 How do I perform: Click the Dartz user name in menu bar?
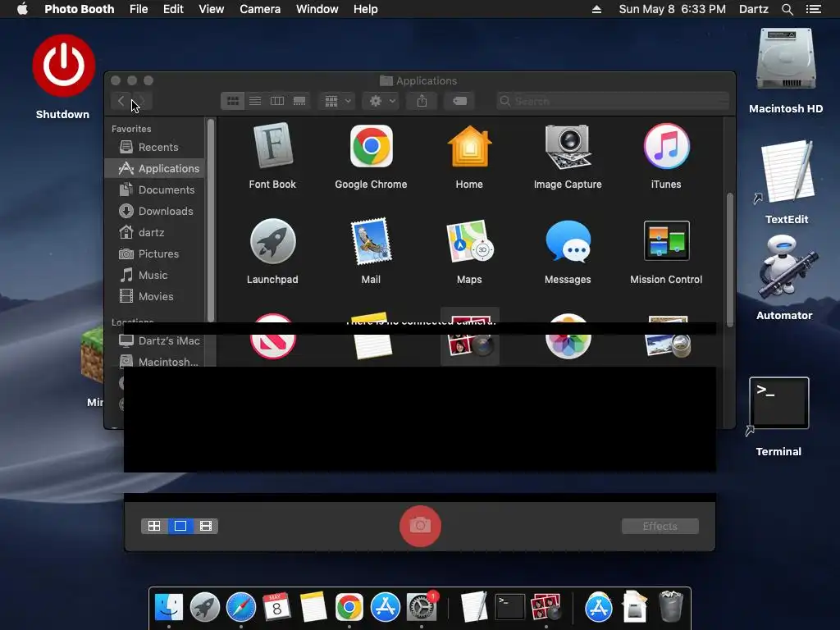coord(753,9)
